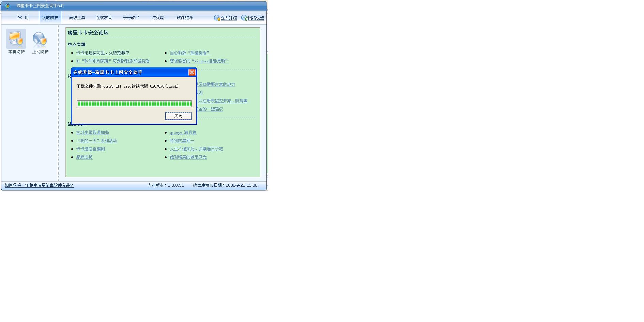Open the 网络设置 network settings link
This screenshot has width=644, height=322.
[x=253, y=18]
